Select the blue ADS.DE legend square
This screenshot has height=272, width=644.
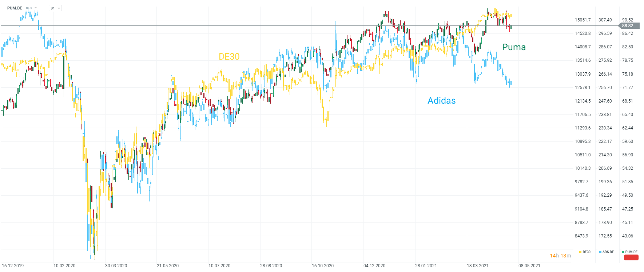(600, 252)
